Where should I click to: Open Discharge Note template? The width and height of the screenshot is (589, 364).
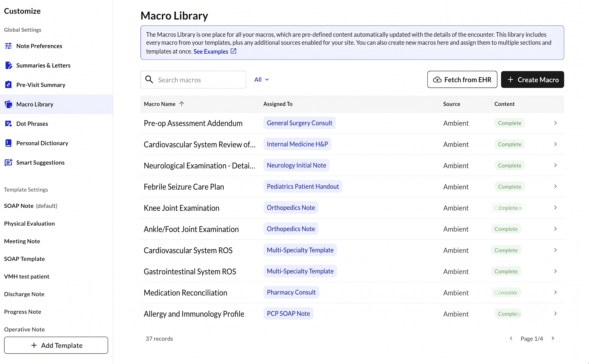point(24,294)
